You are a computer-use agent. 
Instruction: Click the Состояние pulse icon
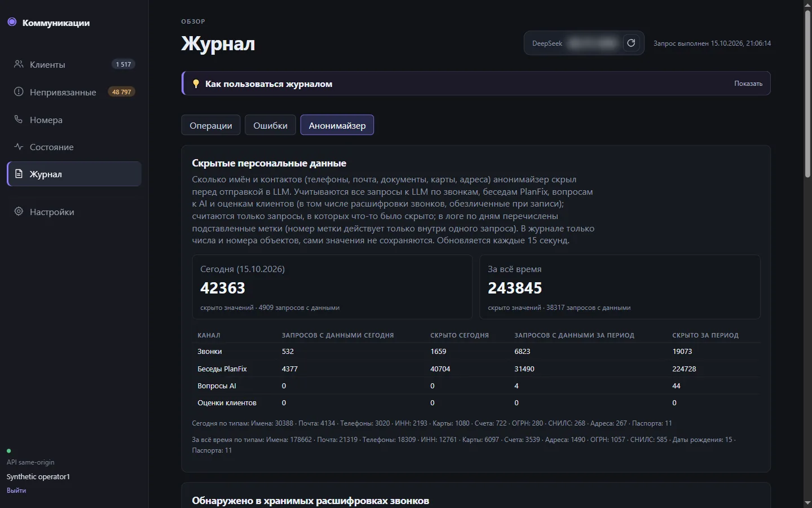click(x=19, y=147)
